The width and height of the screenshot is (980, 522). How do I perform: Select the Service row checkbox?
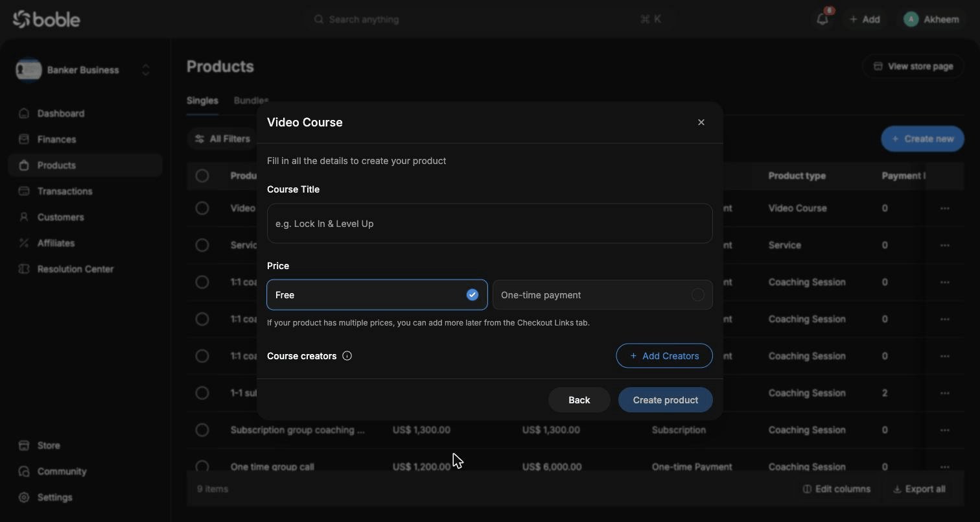pos(202,245)
